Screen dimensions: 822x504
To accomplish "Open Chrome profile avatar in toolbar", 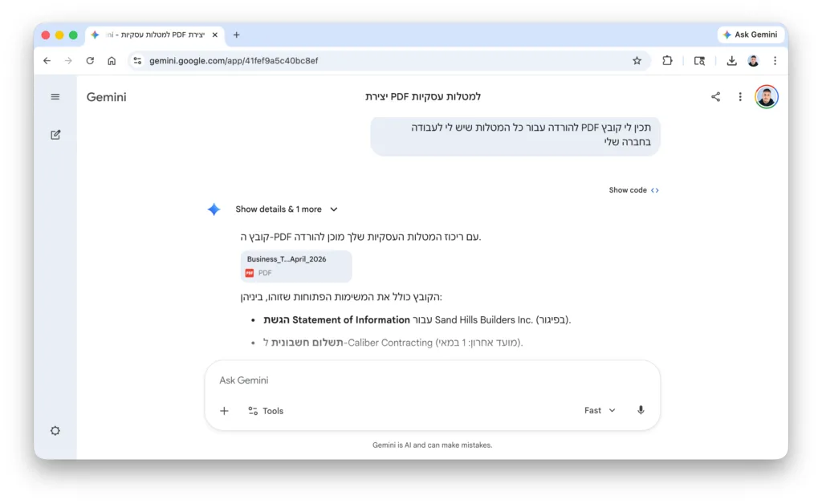I will tap(753, 61).
